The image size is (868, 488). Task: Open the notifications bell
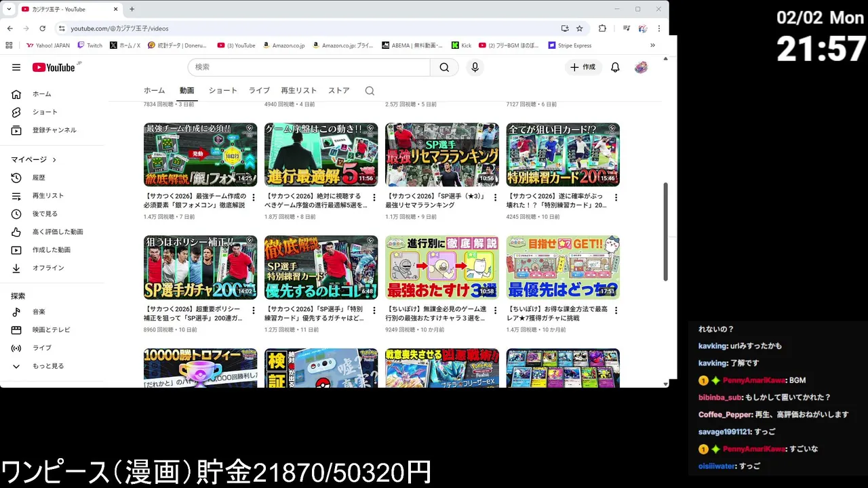[x=615, y=67]
